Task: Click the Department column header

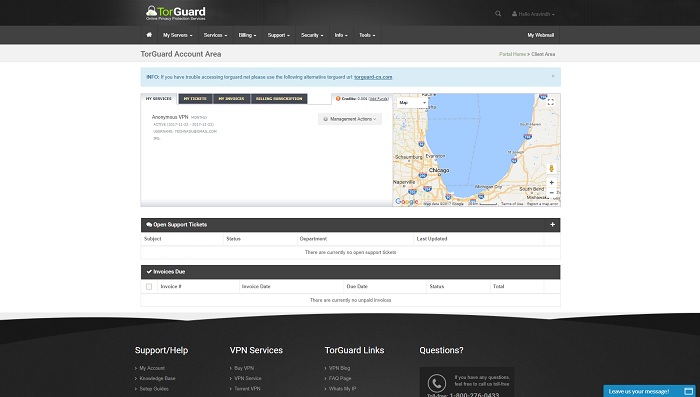Action: pyautogui.click(x=313, y=239)
